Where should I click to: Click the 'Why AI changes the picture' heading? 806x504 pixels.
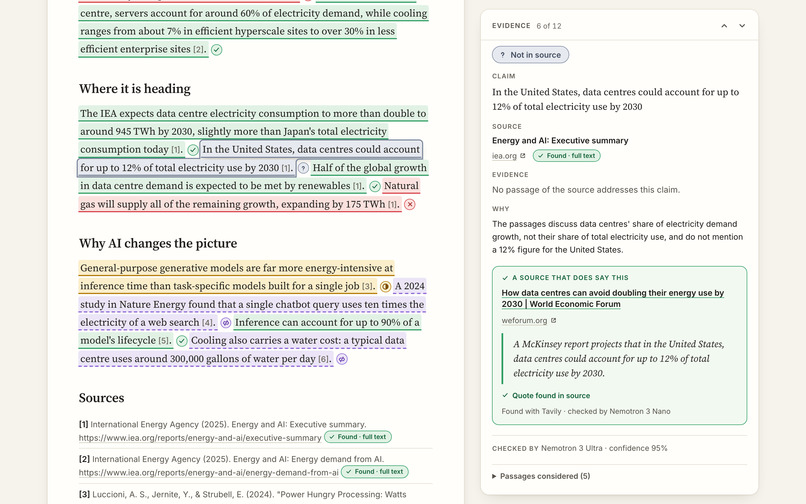coord(158,243)
